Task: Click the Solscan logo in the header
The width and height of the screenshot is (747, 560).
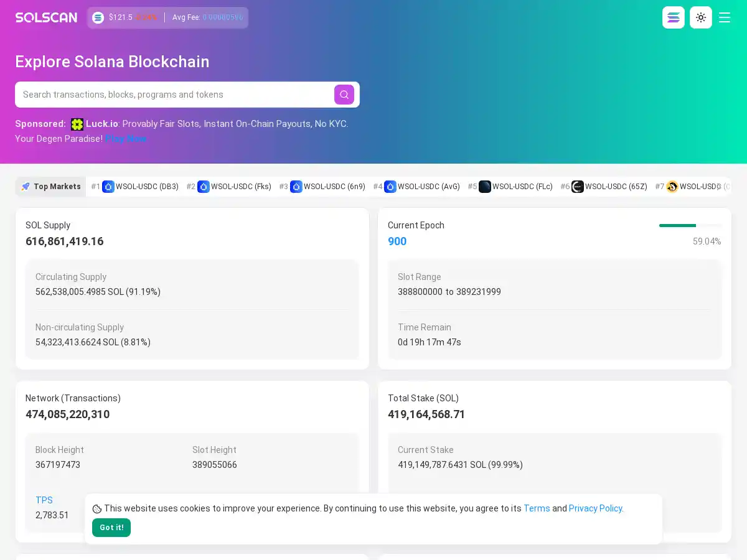Action: tap(46, 17)
